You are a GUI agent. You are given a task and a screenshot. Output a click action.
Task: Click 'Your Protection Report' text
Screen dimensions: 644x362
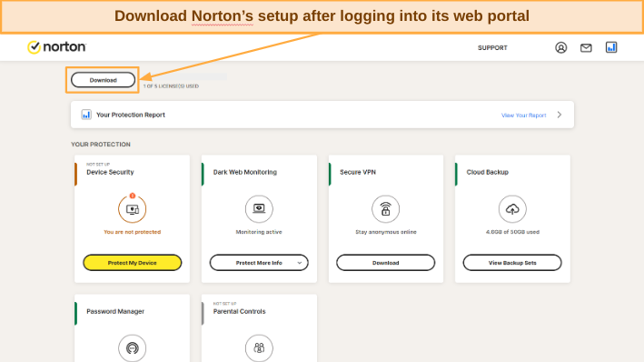[131, 115]
